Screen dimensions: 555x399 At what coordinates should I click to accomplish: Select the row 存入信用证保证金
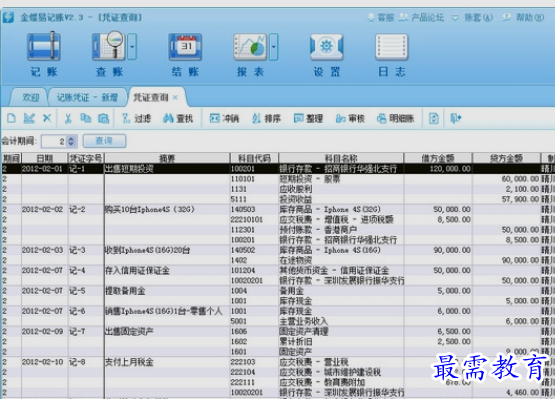(x=278, y=270)
